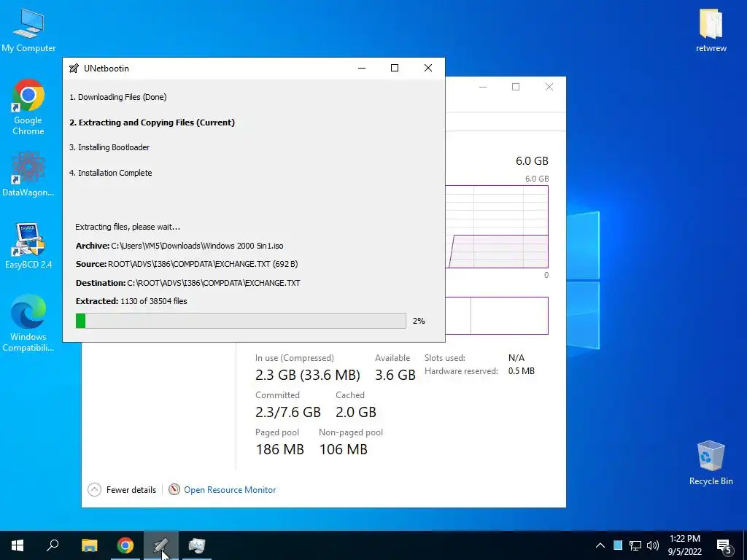Click the '2%' progress percentage label

tap(419, 321)
